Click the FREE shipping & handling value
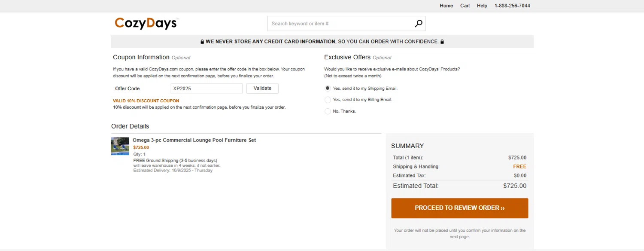 click(519, 166)
